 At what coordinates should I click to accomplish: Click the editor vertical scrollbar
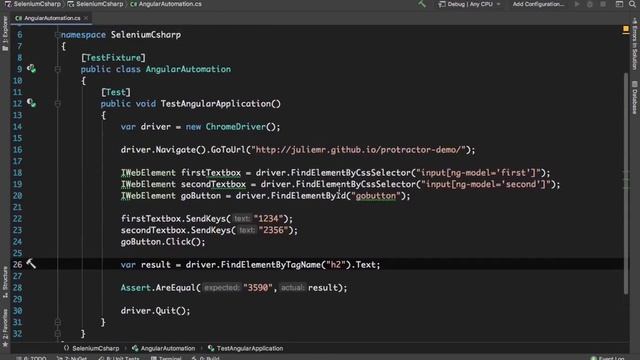click(x=626, y=183)
